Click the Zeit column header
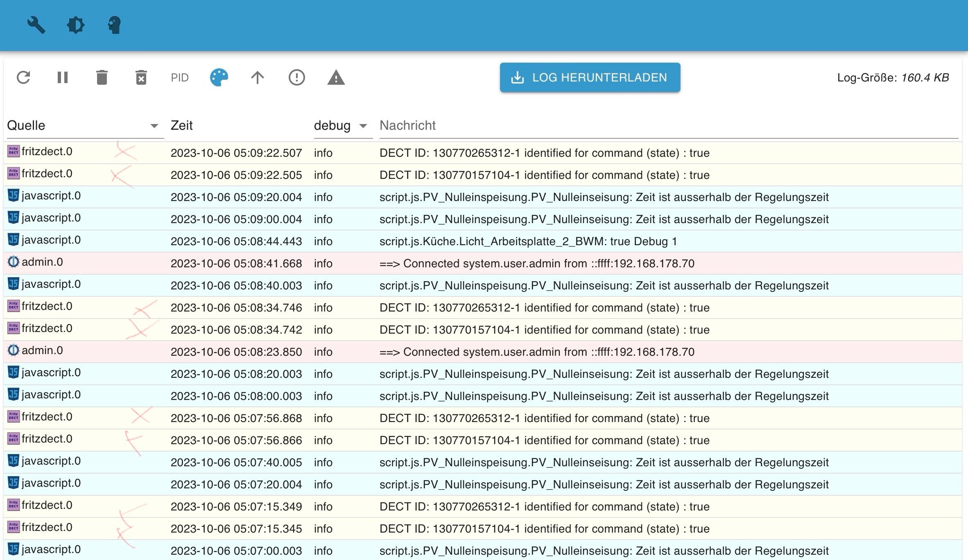968x560 pixels. [x=182, y=126]
